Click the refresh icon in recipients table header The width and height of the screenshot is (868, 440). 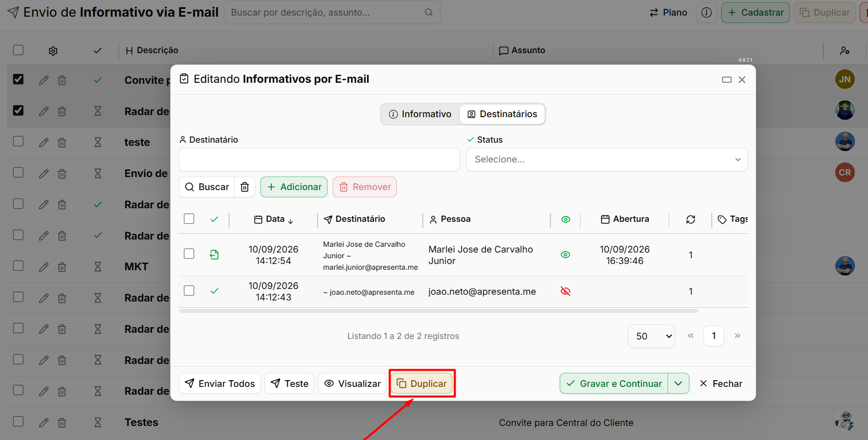tap(690, 219)
